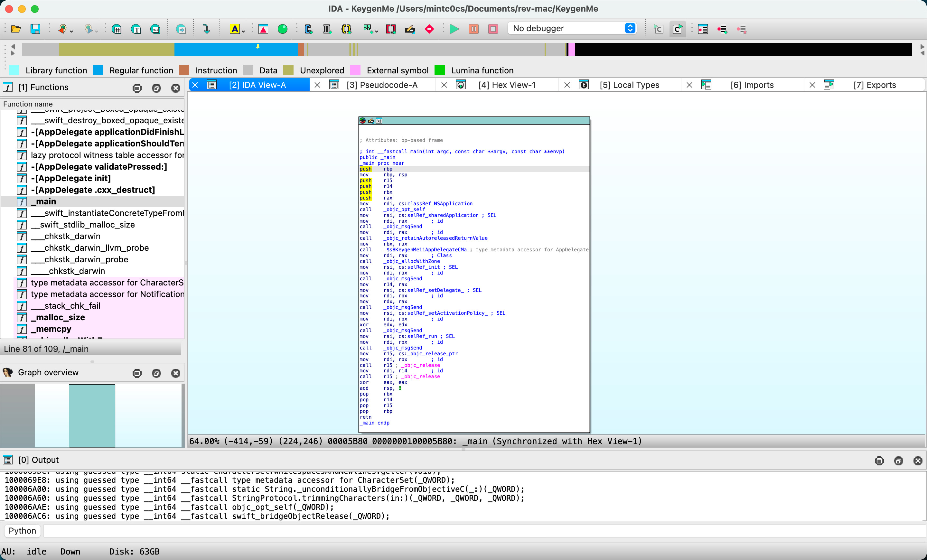Select -[AppDelegate validatePressed:] function
Viewport: 927px width, 560px height.
99,167
